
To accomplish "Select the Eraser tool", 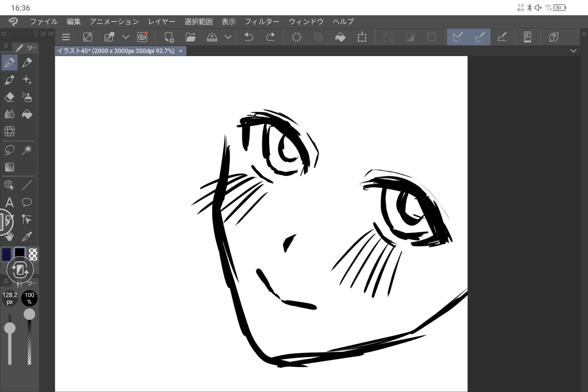I will coord(9,97).
